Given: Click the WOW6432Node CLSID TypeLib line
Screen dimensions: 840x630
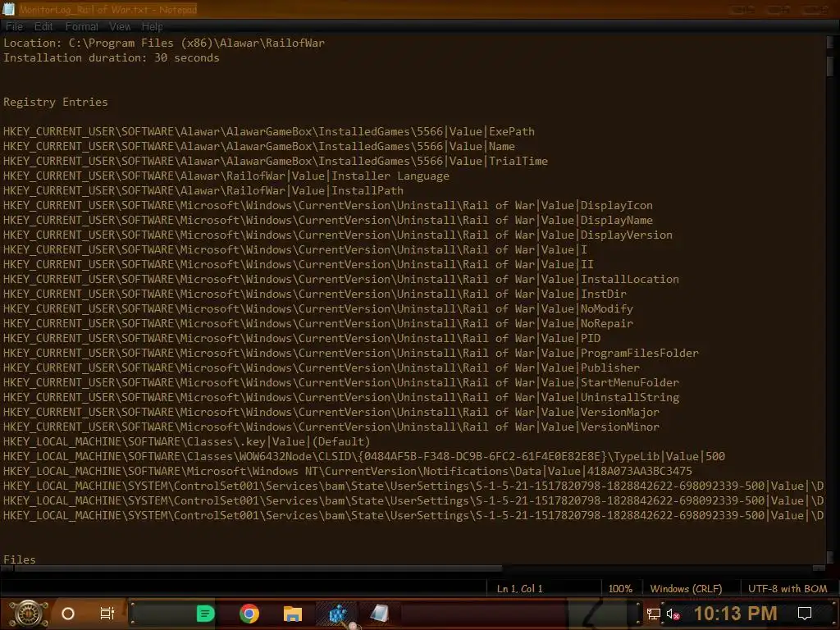Looking at the screenshot, I should (x=364, y=456).
